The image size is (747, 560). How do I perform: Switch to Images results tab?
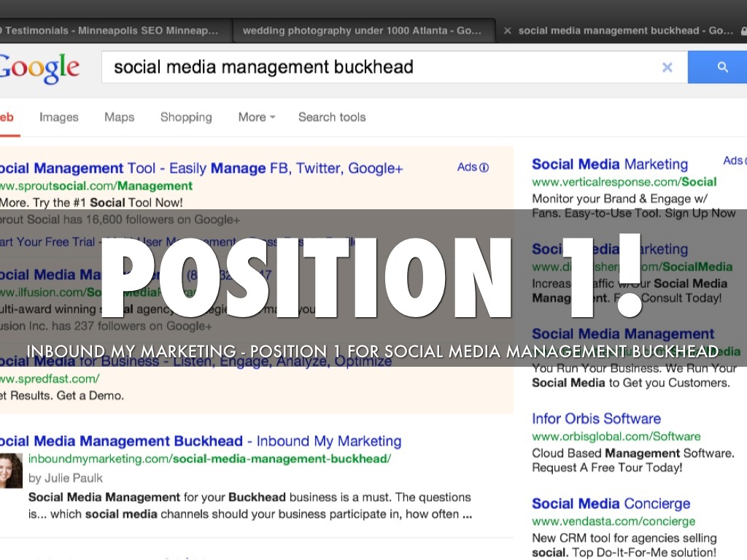[x=58, y=117]
